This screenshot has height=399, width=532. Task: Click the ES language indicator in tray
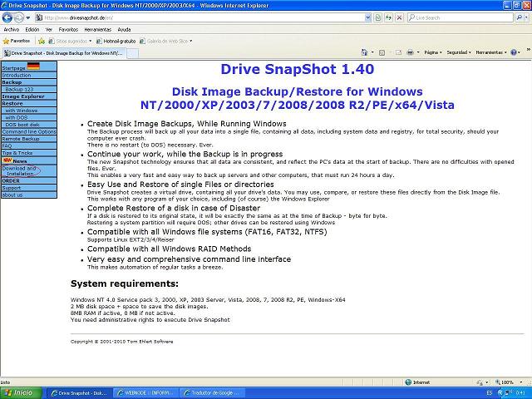point(490,393)
